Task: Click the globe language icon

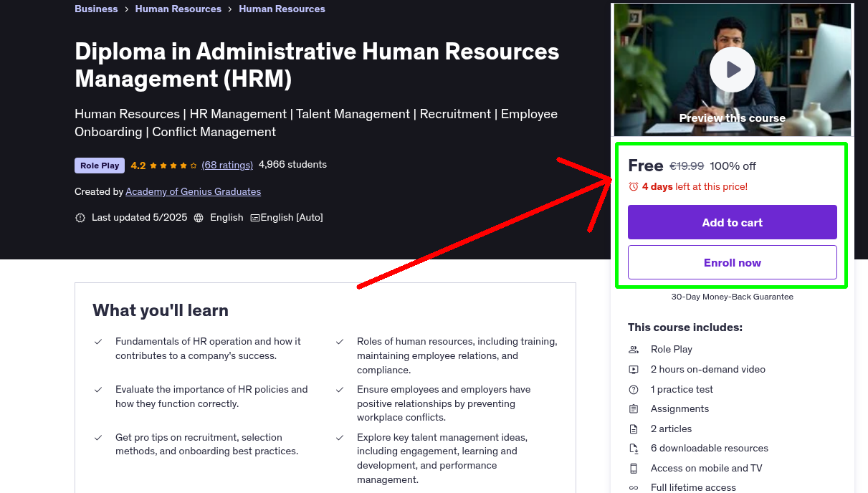Action: [x=199, y=218]
